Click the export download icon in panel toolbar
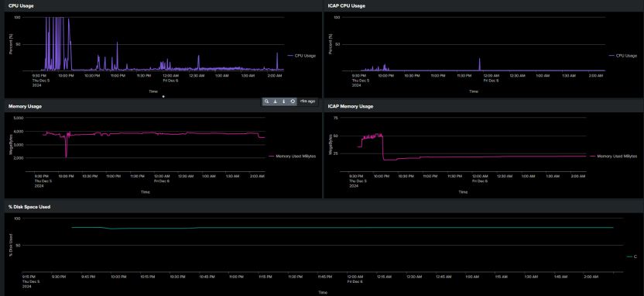Screen dimensions: 644x296 [x=276, y=102]
